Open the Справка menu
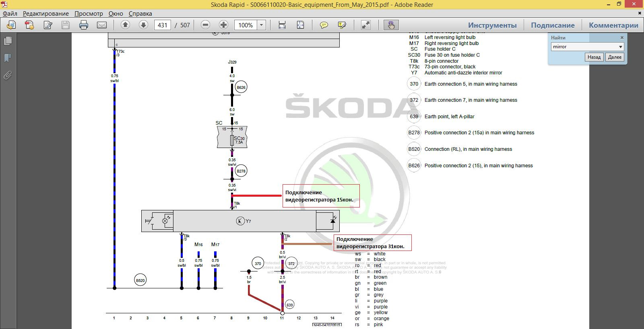Screen dimensions: 644x329 (140, 13)
